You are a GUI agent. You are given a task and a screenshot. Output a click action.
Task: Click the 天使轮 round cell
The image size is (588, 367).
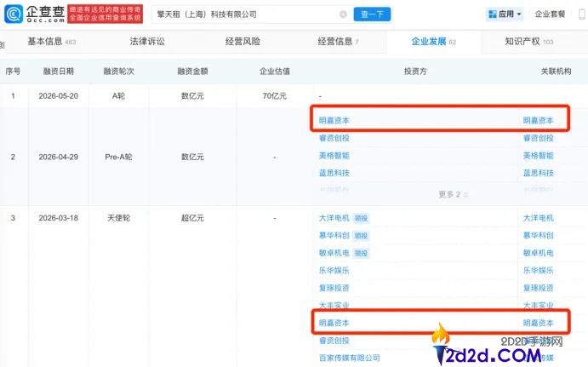(x=118, y=218)
